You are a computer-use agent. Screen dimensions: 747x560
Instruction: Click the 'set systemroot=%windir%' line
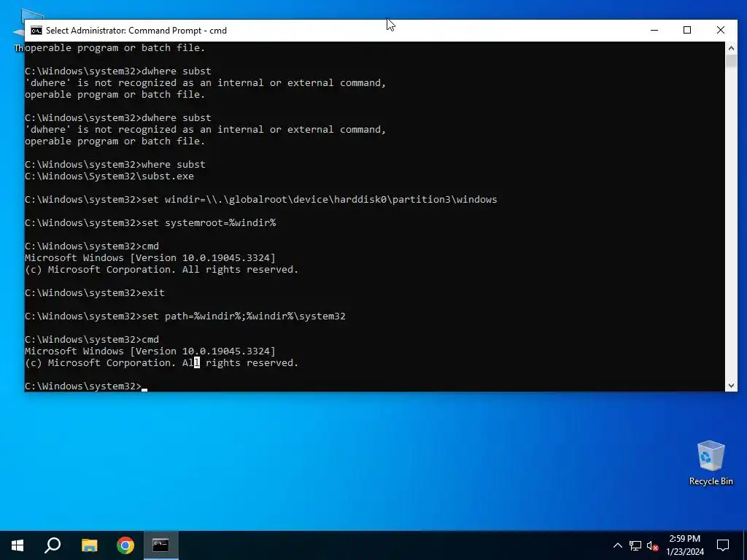(150, 223)
